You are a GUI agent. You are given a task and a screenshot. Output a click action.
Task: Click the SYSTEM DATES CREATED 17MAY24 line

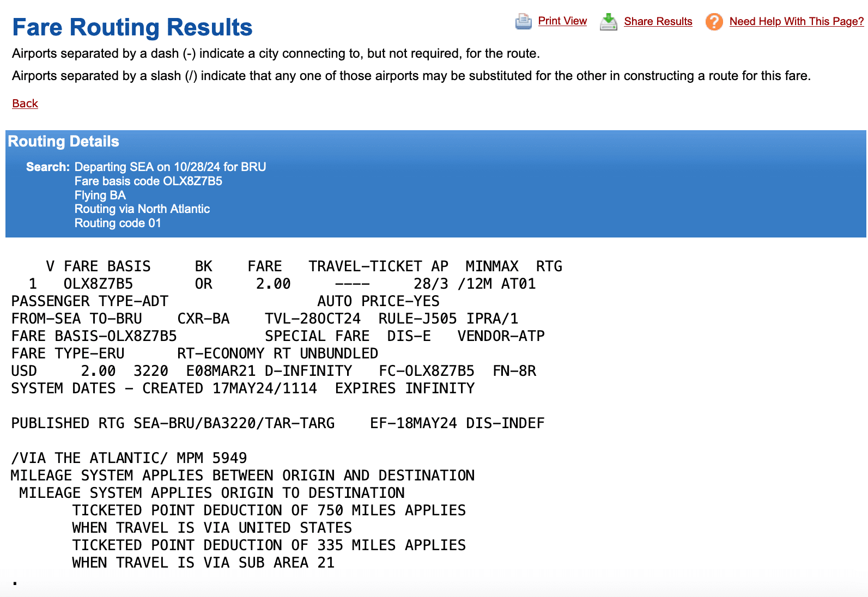tap(163, 388)
